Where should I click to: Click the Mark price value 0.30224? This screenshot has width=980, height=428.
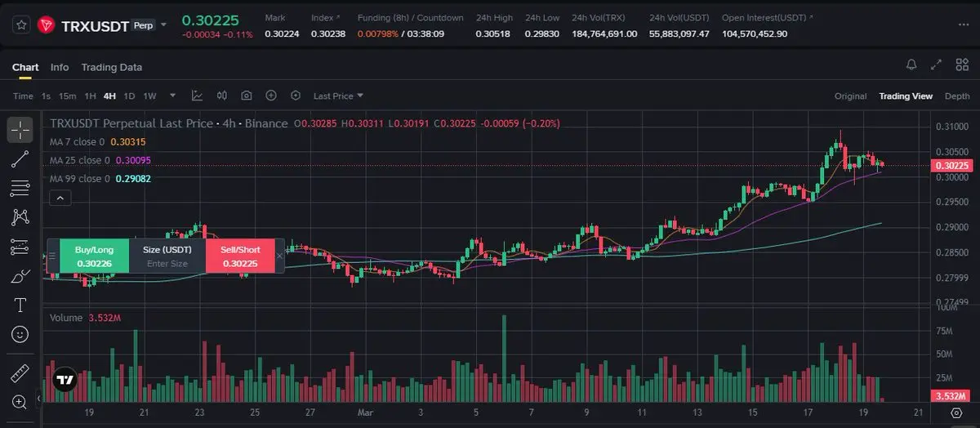coord(282,33)
